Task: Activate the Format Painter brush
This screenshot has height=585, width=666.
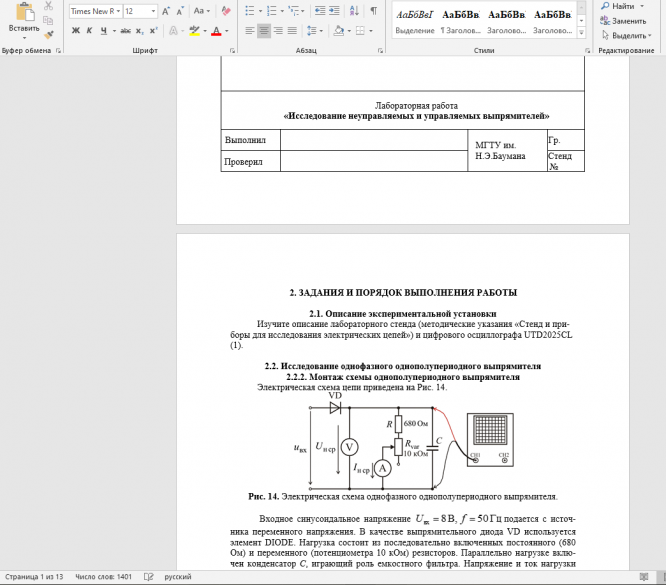Action: click(x=48, y=34)
